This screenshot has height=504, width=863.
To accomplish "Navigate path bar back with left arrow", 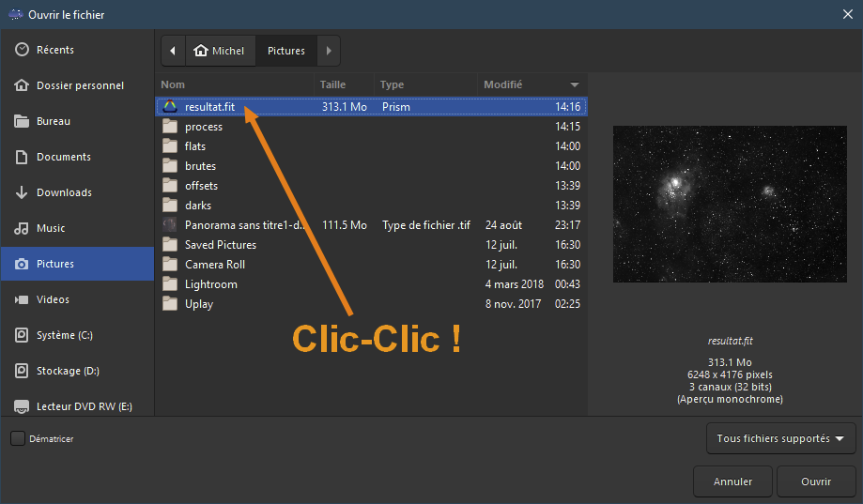I will pyautogui.click(x=173, y=51).
